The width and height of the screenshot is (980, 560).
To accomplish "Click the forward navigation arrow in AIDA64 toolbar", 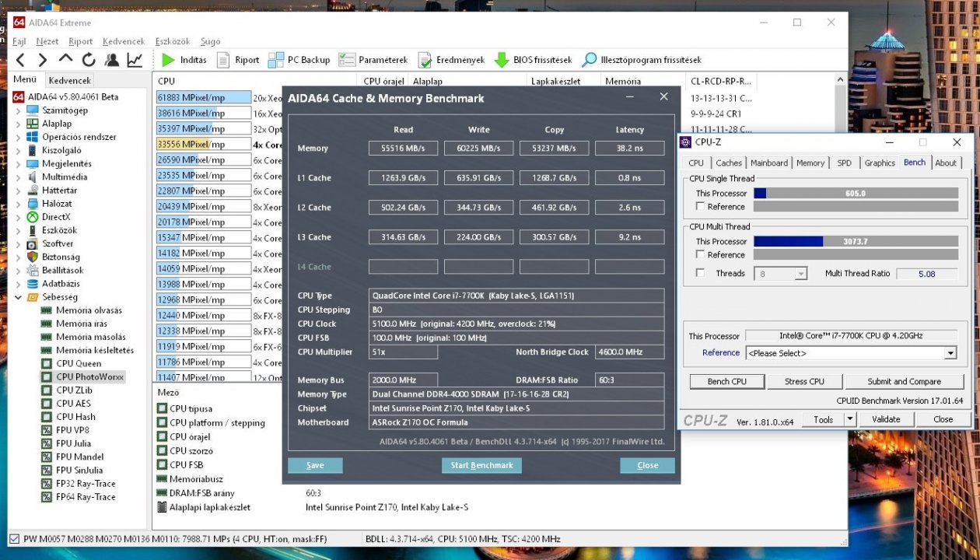I will point(43,60).
